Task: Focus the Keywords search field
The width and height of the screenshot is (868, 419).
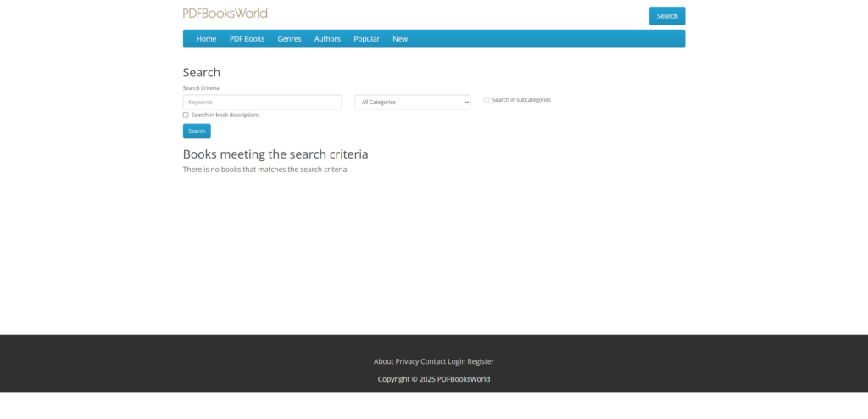Action: tap(262, 102)
